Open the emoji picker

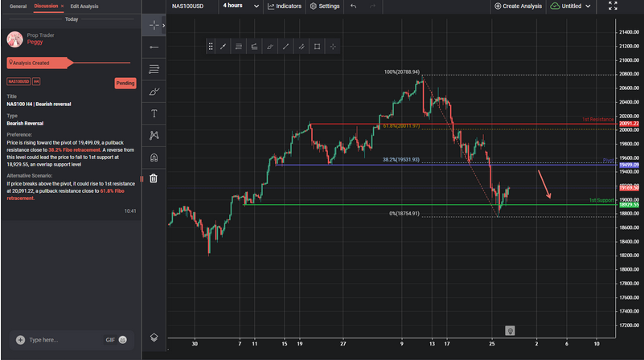pos(122,340)
